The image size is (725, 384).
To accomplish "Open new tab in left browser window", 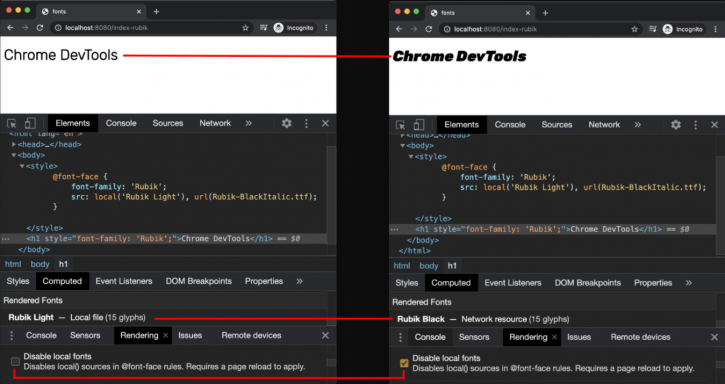I will 156,12.
